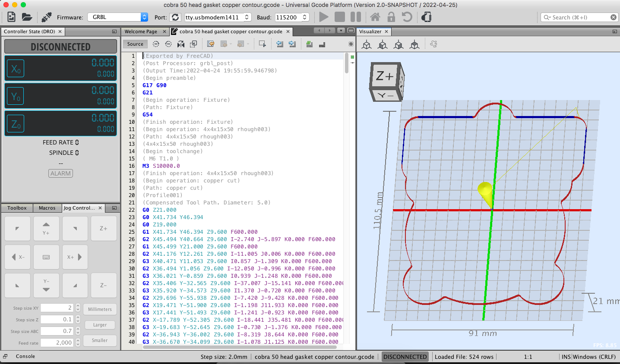
Task: Open the Macros tab
Action: pos(47,208)
